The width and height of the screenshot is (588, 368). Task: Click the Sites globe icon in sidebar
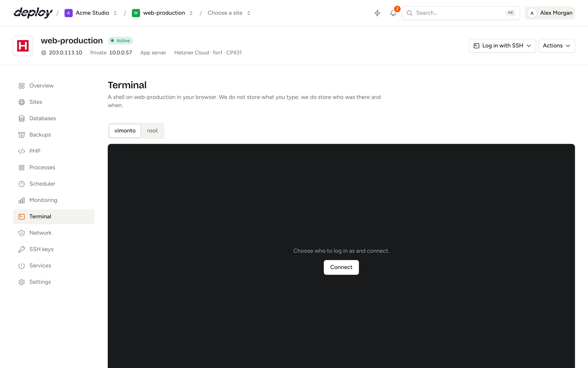click(x=22, y=102)
